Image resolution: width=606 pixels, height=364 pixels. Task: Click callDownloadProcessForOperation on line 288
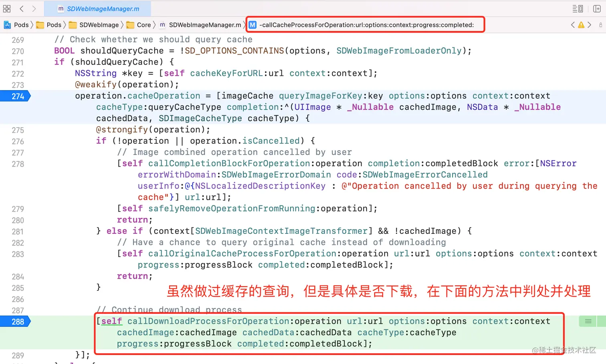(x=208, y=321)
